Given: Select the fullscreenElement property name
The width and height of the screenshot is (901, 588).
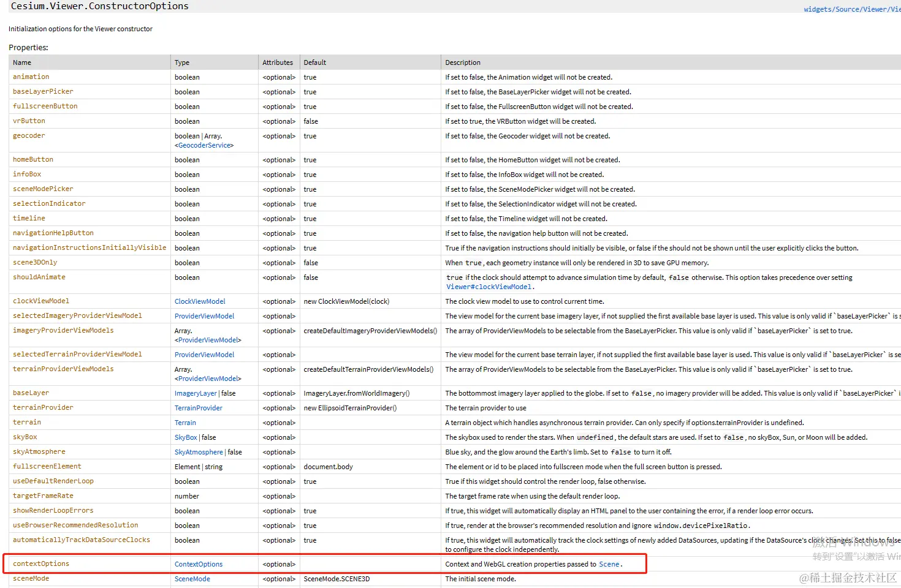Looking at the screenshot, I should (47, 466).
